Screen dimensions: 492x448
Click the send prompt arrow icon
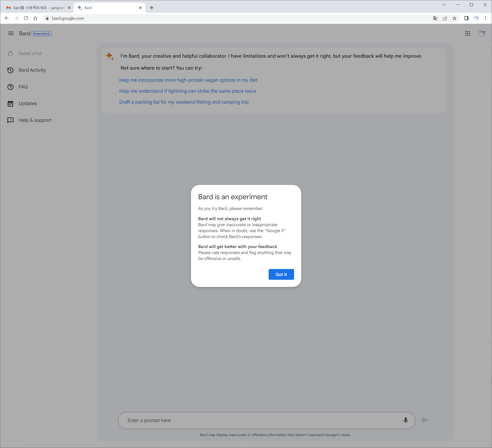tap(425, 420)
